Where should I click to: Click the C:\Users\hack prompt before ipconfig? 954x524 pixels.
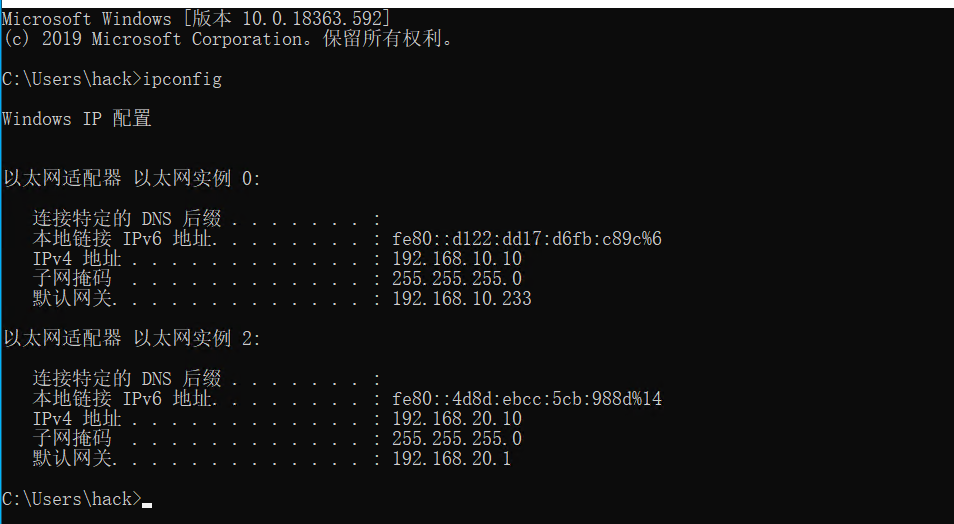coord(72,79)
